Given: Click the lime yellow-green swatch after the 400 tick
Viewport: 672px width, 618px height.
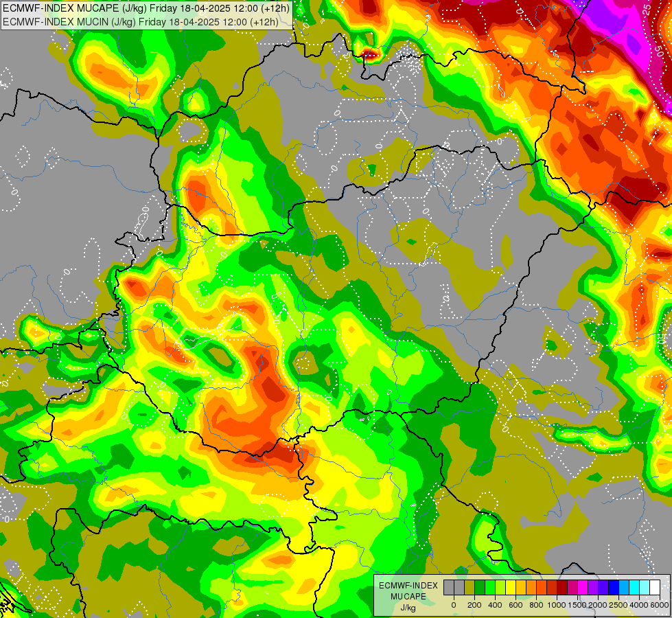Looking at the screenshot, I should (x=500, y=588).
